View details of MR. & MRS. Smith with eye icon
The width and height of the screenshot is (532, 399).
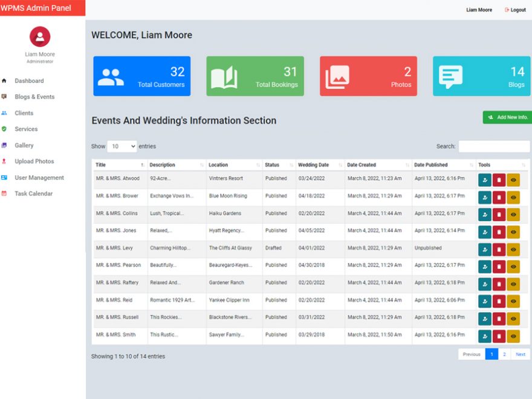[514, 336]
